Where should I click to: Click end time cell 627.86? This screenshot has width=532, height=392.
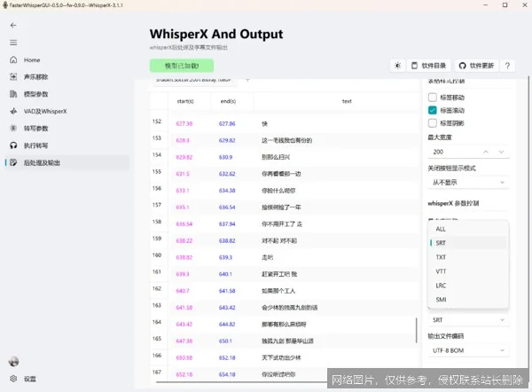click(227, 123)
